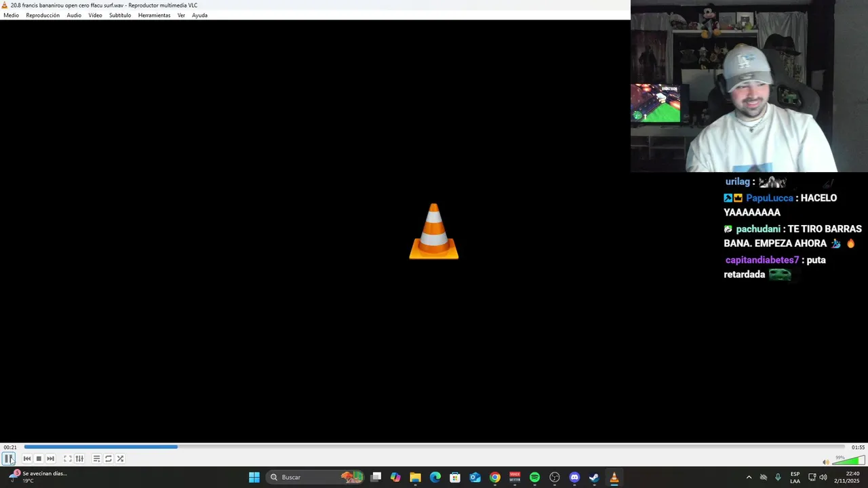Open Spotify from the taskbar
The height and width of the screenshot is (488, 868).
(x=534, y=477)
